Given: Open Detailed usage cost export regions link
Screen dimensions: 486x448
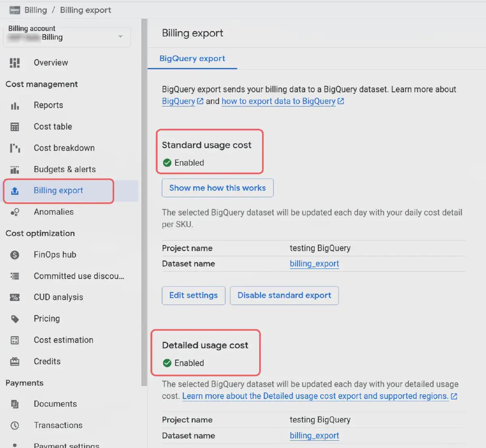Looking at the screenshot, I should coord(315,396).
